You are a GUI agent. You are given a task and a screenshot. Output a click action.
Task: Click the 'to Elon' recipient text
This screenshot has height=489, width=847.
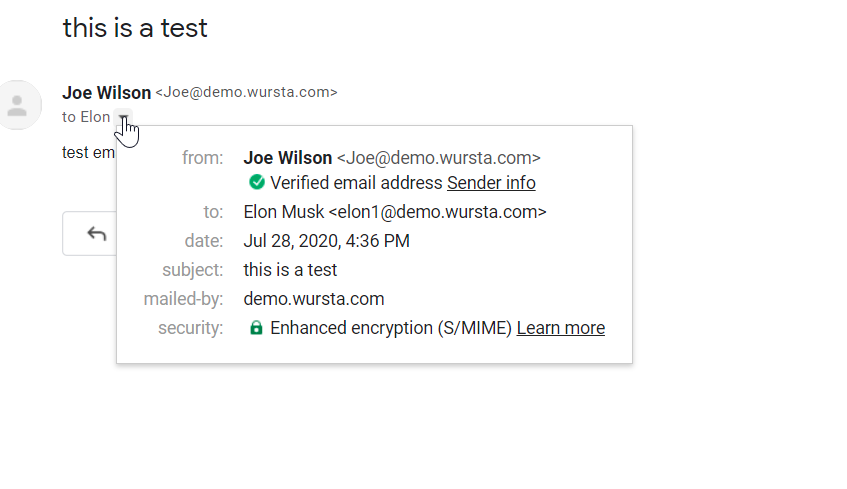(86, 117)
